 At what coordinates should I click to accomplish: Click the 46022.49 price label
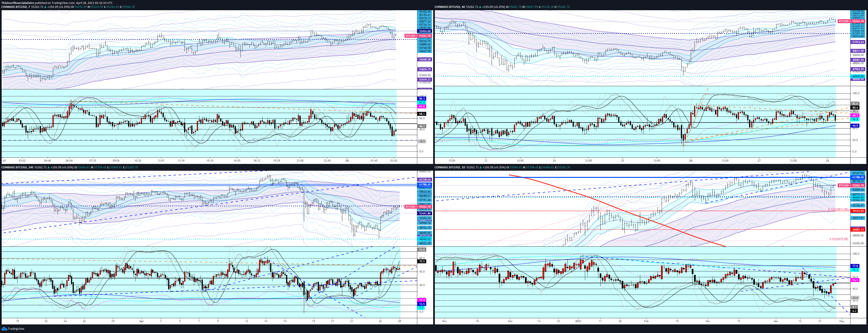pos(425,243)
